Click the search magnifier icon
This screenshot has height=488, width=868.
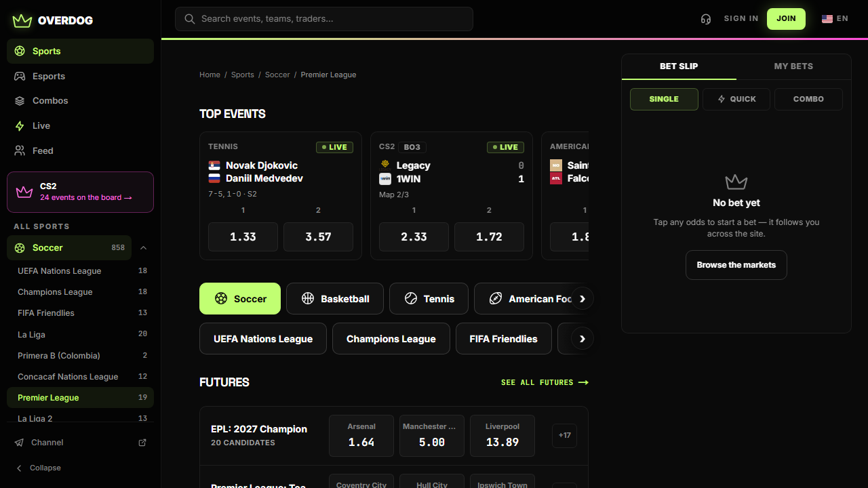point(190,19)
